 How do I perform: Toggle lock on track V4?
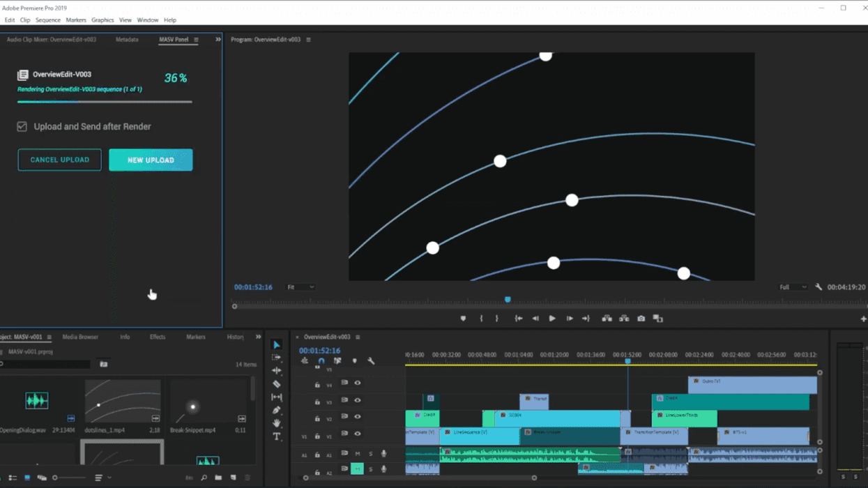[317, 385]
